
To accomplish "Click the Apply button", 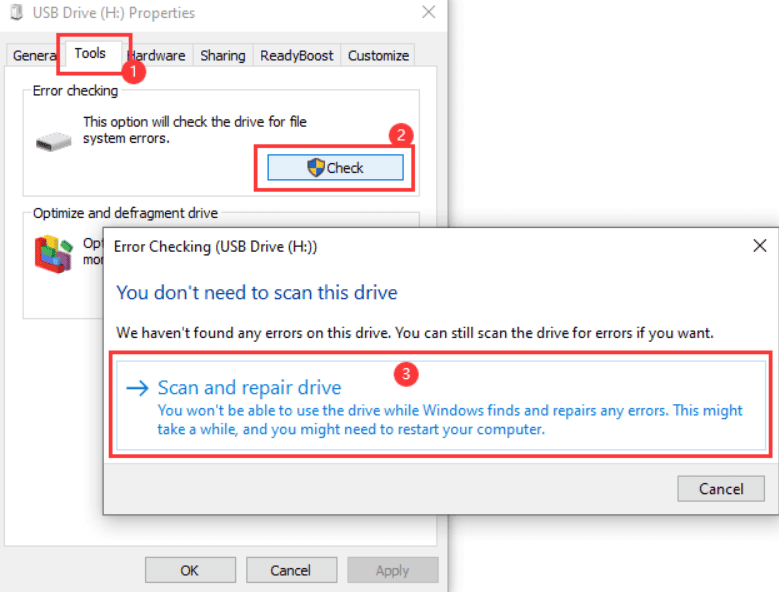I will 392,570.
